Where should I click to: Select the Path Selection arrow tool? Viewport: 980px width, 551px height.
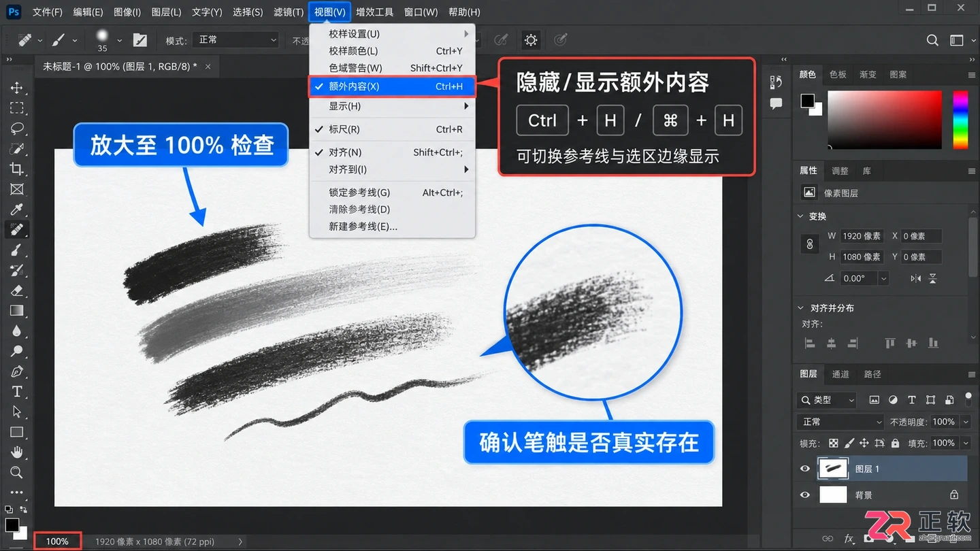17,412
